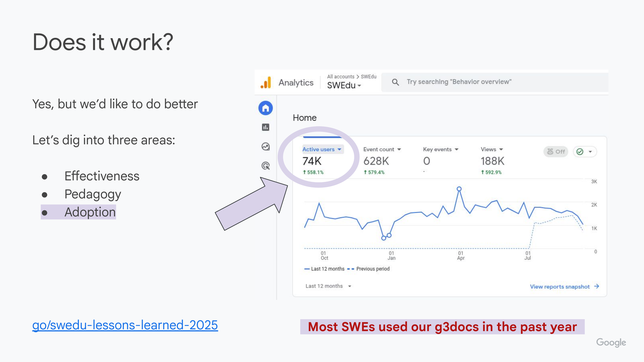Open the Advertising sidebar icon
Screen dimensions: 644x362
coord(266,166)
